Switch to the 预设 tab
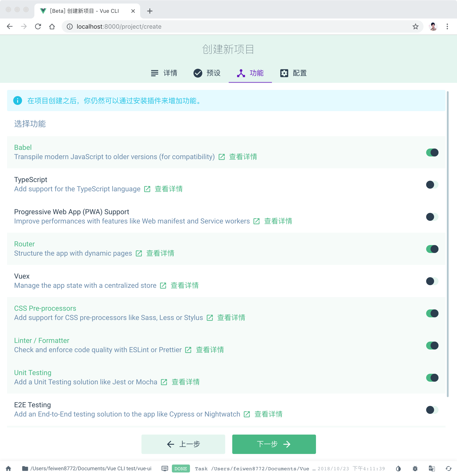The image size is (457, 476). point(207,73)
